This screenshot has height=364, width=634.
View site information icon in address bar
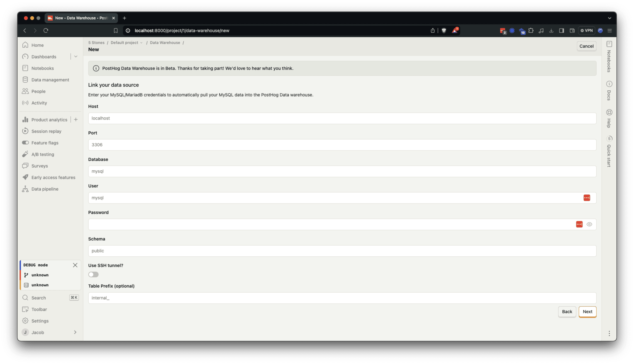point(128,31)
